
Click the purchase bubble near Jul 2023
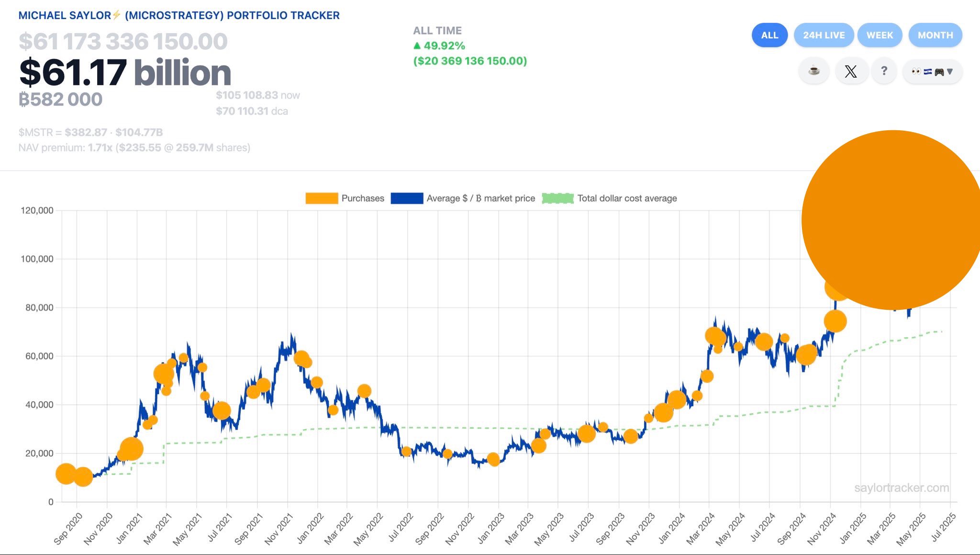point(586,434)
